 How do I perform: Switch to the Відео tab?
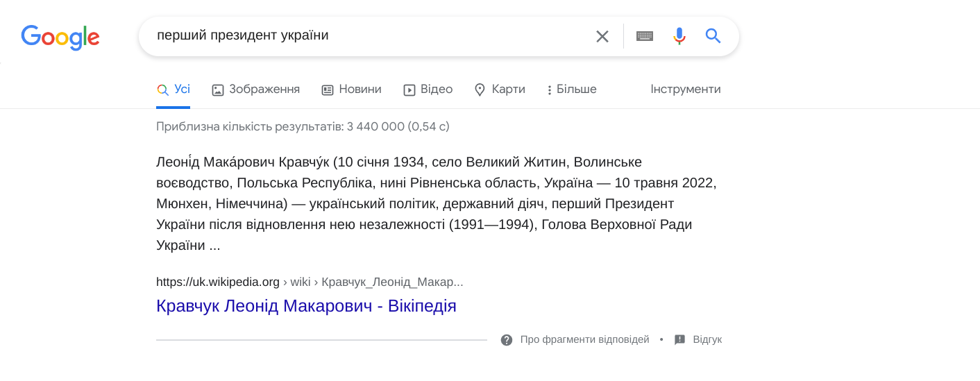point(428,90)
